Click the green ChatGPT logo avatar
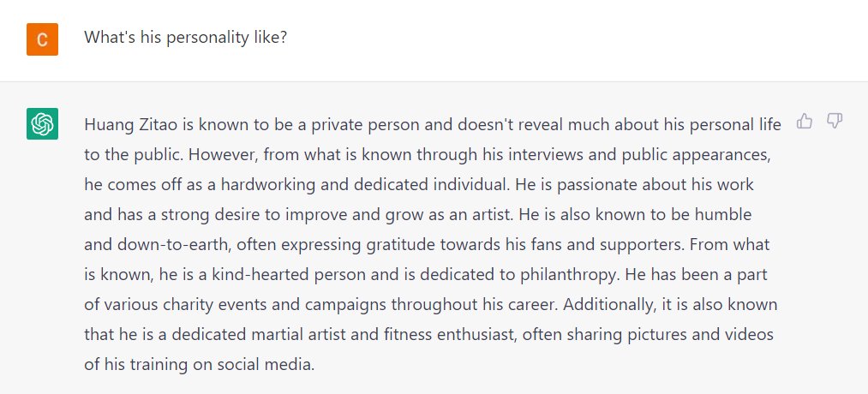 coord(42,123)
